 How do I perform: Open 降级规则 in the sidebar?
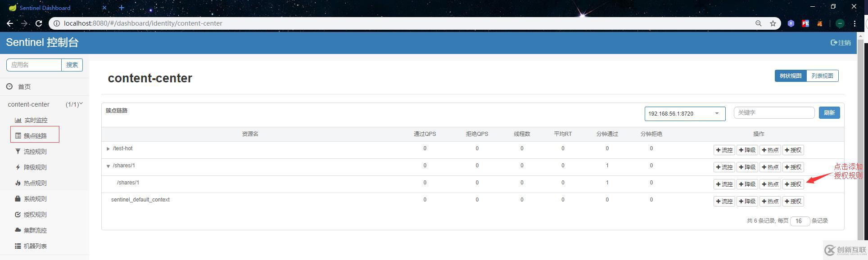pos(31,167)
